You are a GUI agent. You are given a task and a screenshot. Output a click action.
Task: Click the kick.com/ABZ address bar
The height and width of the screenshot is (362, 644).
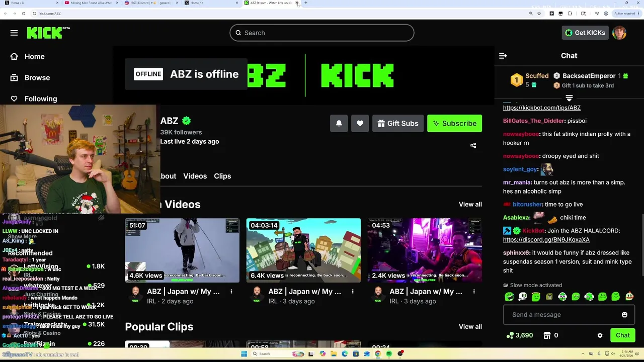pyautogui.click(x=50, y=14)
